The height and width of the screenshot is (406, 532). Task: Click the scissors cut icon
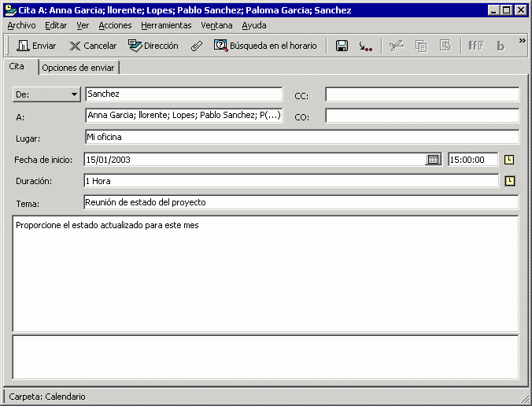397,46
